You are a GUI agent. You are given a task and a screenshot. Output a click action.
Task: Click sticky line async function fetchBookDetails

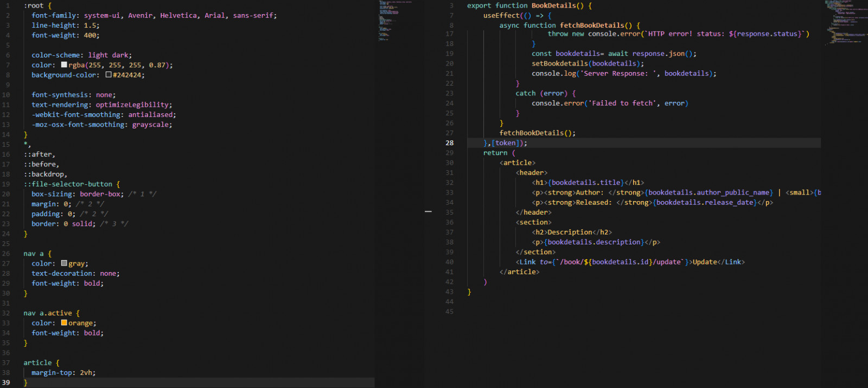[x=569, y=25]
